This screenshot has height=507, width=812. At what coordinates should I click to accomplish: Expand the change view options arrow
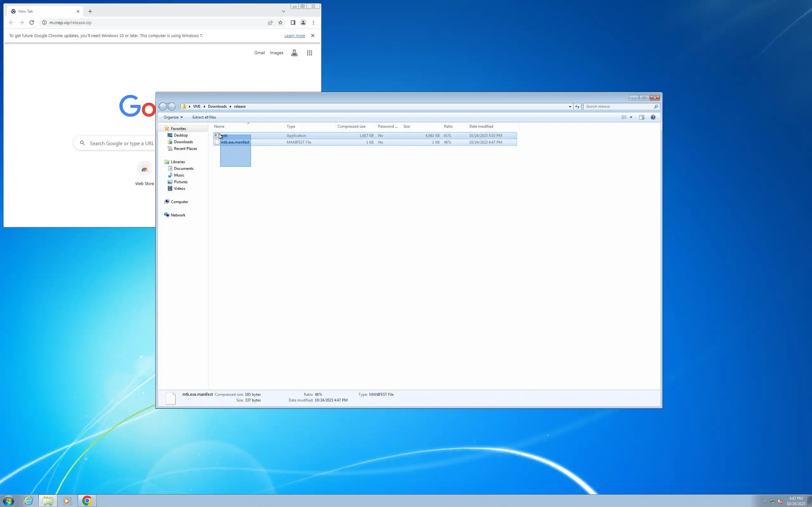pos(631,117)
